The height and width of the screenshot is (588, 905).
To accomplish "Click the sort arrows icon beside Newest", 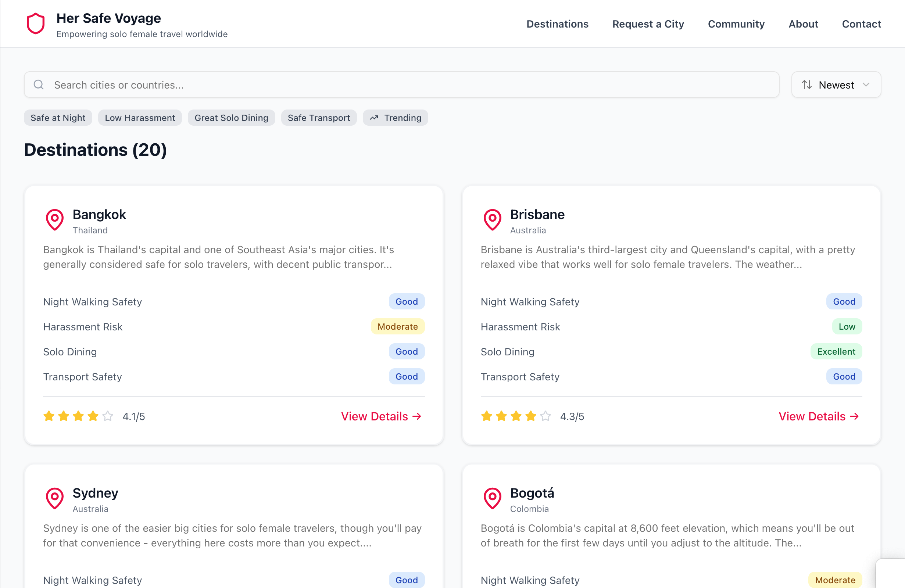I will [x=806, y=85].
